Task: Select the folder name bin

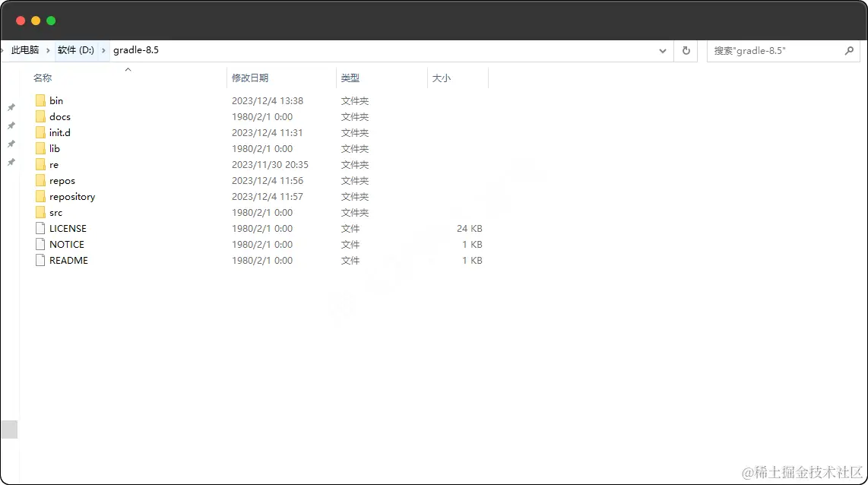Action: pyautogui.click(x=56, y=101)
